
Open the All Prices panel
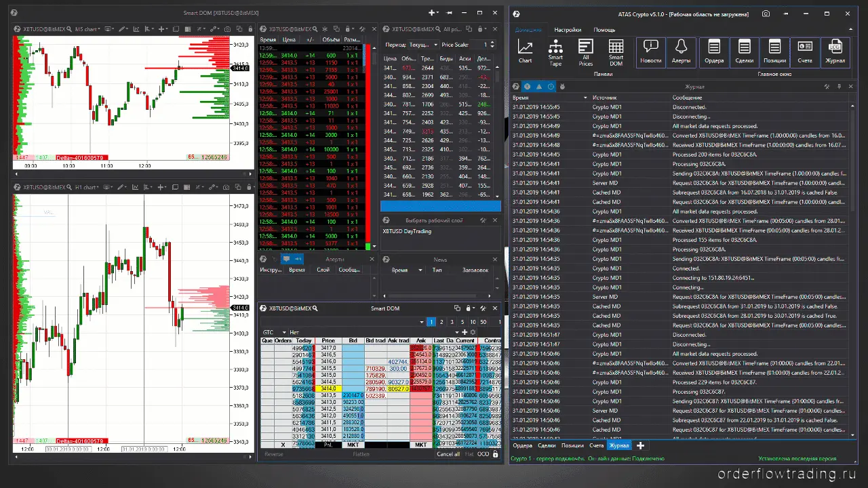click(x=586, y=52)
